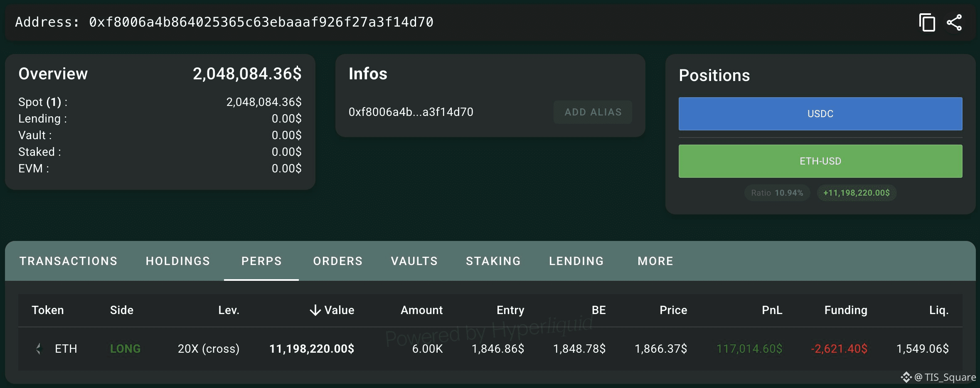980x388 pixels.
Task: View the STAKING tab
Action: [x=493, y=261]
